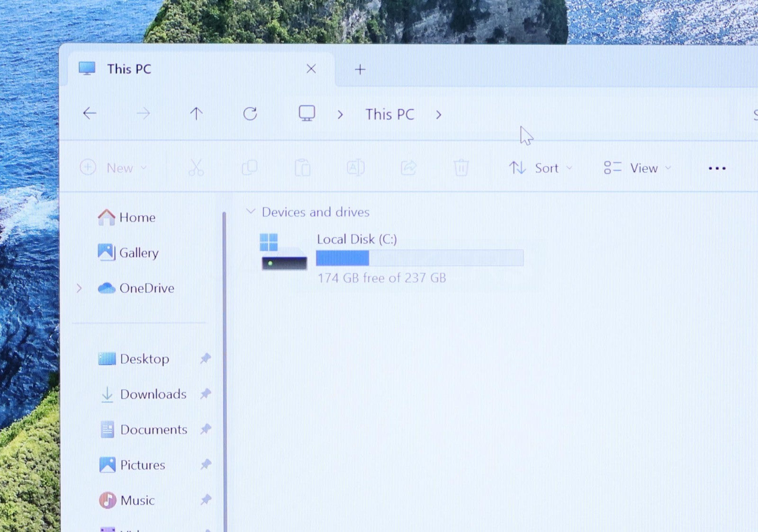The height and width of the screenshot is (532, 758).
Task: Click the Delete trash icon
Action: (461, 168)
